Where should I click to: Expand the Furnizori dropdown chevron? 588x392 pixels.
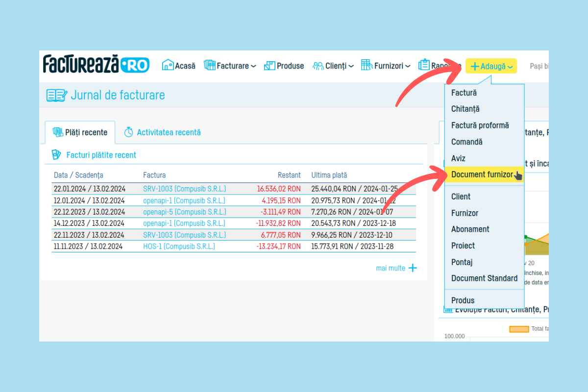point(408,66)
